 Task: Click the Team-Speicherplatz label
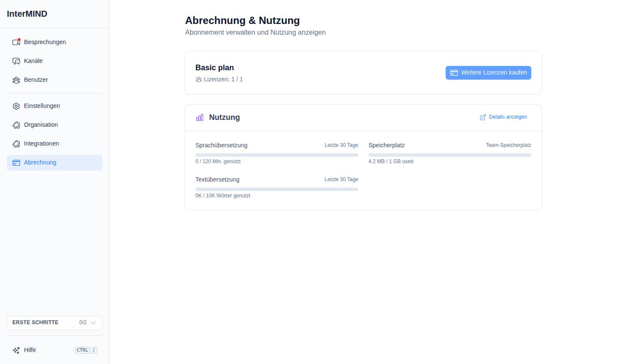click(509, 145)
